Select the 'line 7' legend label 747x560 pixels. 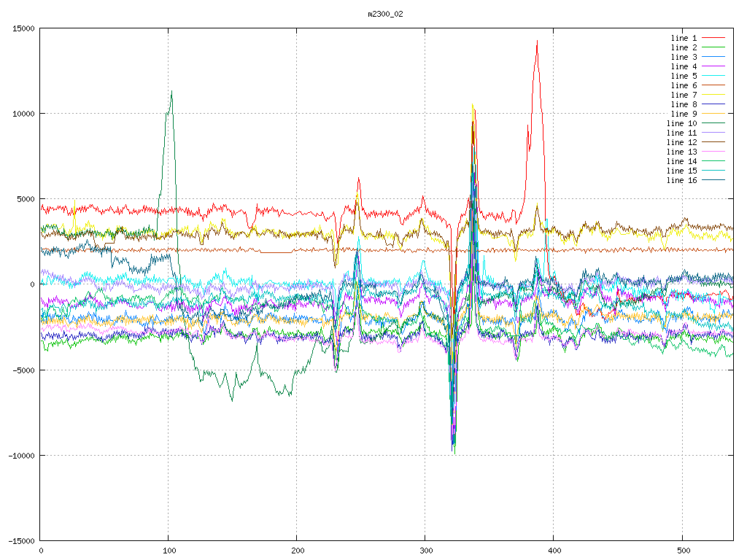(x=684, y=96)
